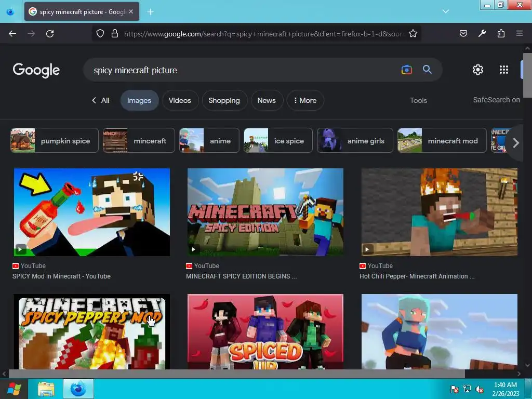Click the YouTube source under Hot Chili Pepper
This screenshot has height=399, width=532.
tap(376, 266)
